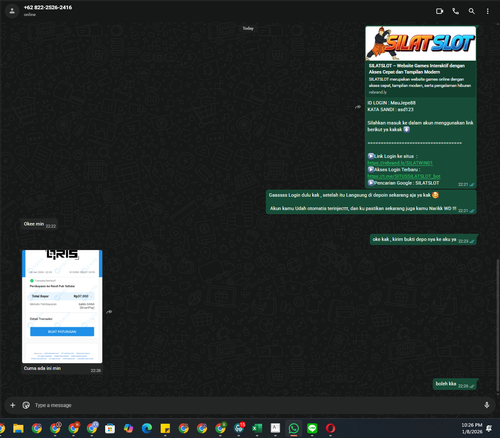Click the 'online' status under contact name

tap(30, 14)
